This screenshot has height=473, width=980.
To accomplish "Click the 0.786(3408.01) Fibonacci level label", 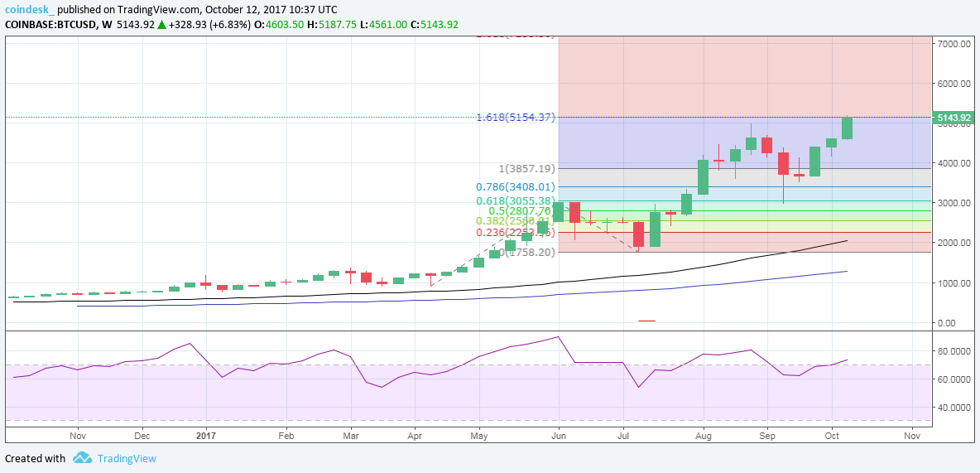I will point(516,186).
